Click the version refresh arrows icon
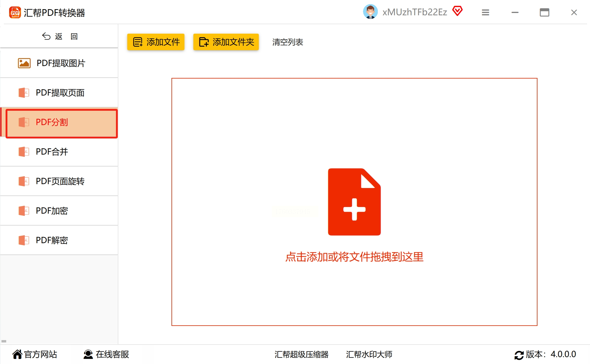The width and height of the screenshot is (590, 364). tap(519, 355)
